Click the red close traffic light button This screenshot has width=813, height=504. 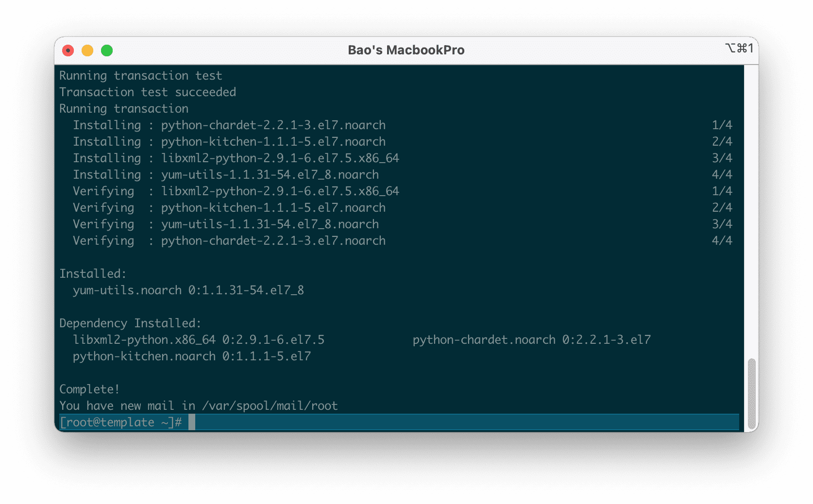tap(68, 50)
